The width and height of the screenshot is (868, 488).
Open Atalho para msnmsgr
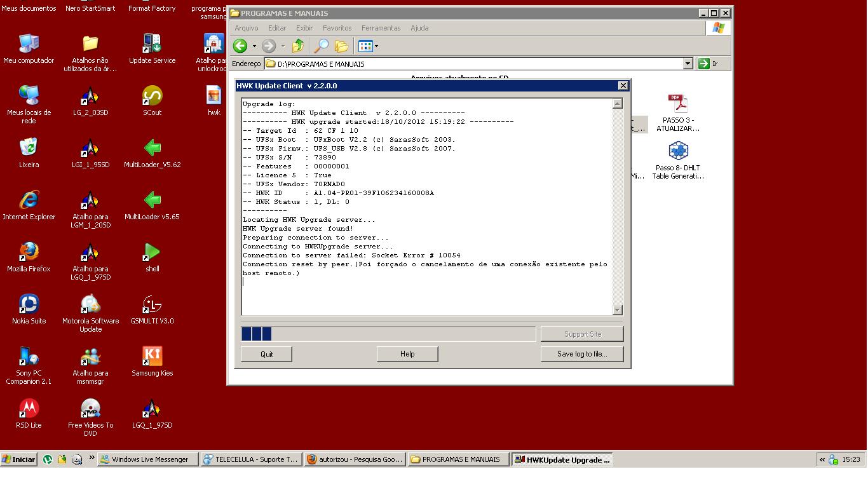click(90, 365)
